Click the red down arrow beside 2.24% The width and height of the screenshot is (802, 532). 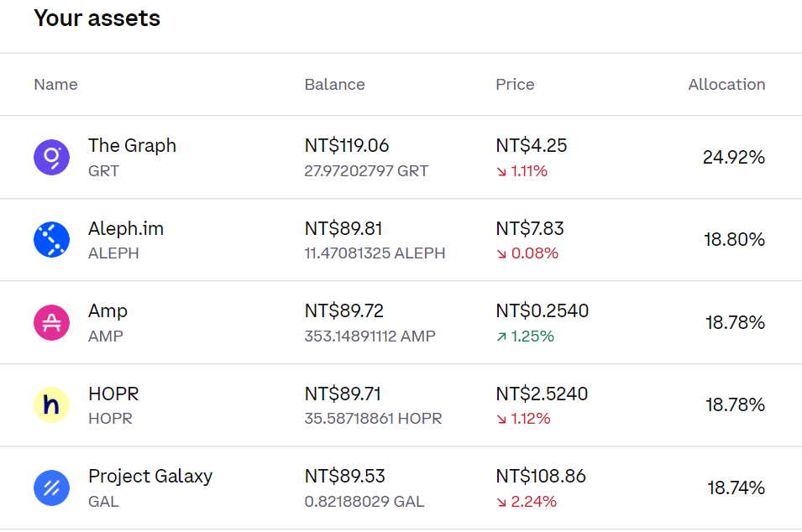coord(501,502)
